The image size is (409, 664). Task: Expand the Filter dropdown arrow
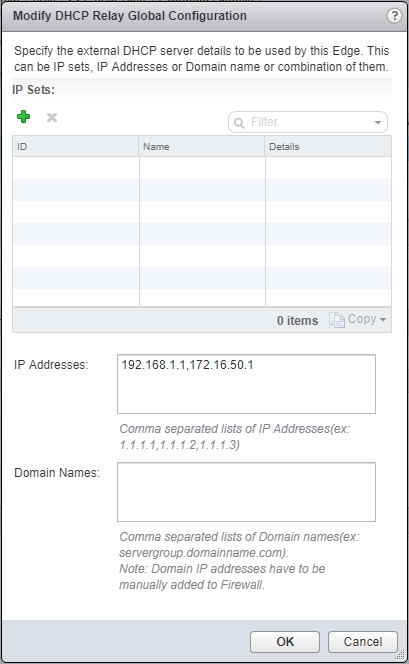point(378,123)
